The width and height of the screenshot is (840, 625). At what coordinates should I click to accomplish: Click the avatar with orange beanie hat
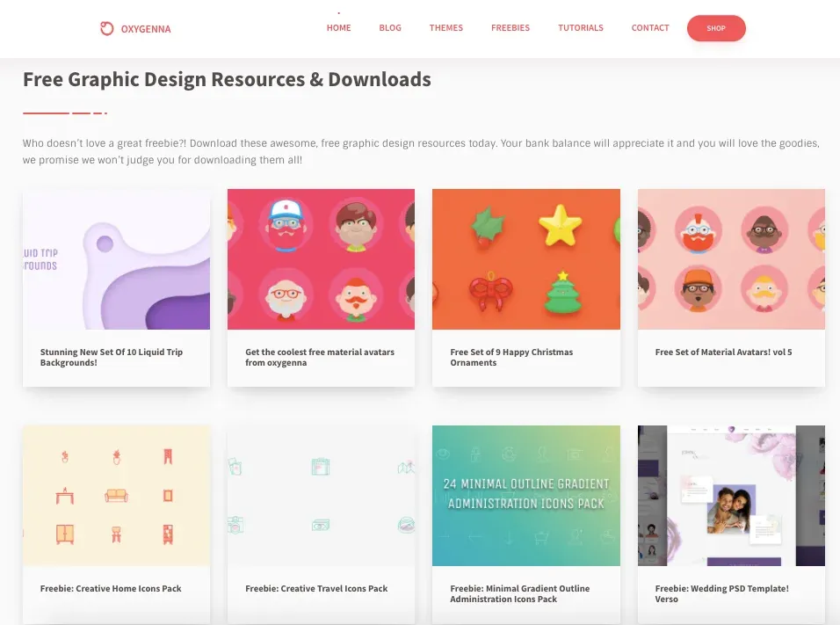click(x=698, y=289)
